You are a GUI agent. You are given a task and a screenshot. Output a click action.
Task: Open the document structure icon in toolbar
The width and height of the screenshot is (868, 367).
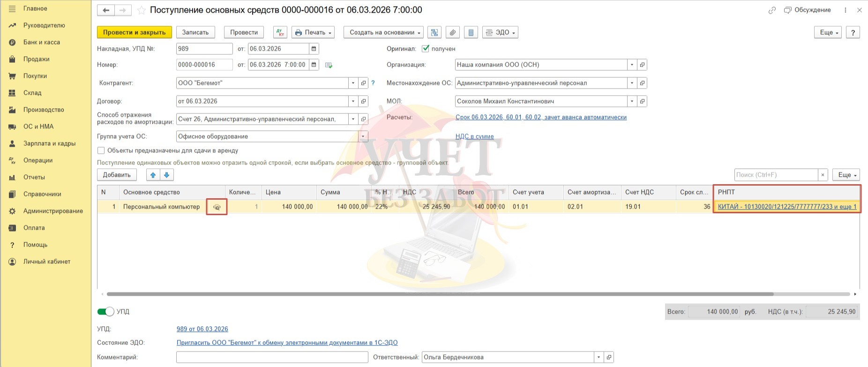(x=434, y=32)
